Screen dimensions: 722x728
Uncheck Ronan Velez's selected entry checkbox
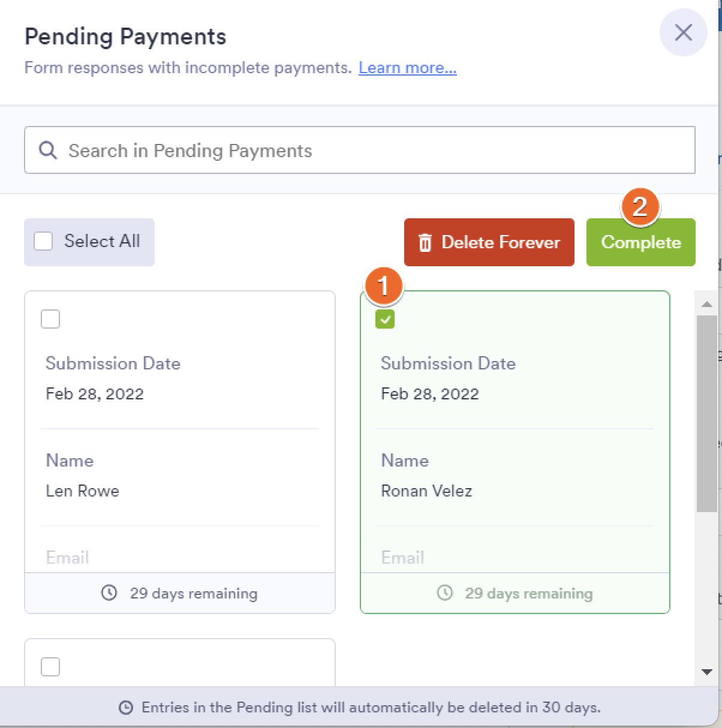coord(386,319)
